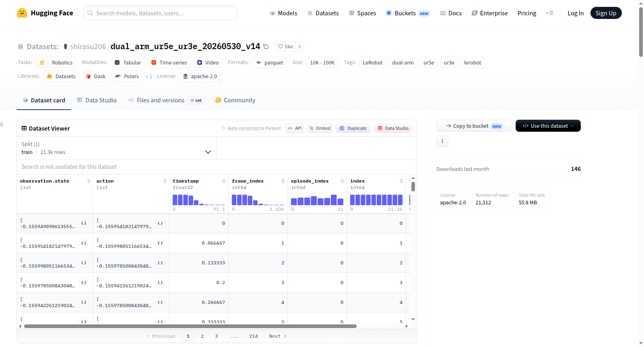Sort by observation.state column
The height and width of the screenshot is (347, 644).
tap(89, 181)
